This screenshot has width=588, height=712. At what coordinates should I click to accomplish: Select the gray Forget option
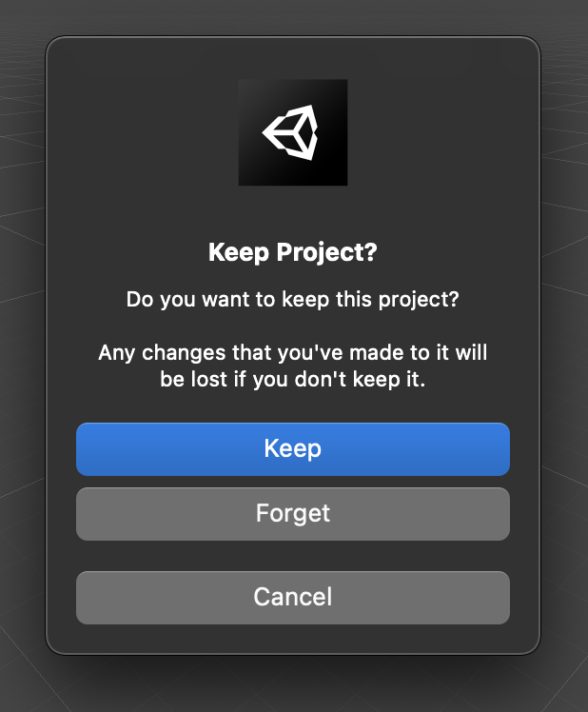[x=293, y=514]
